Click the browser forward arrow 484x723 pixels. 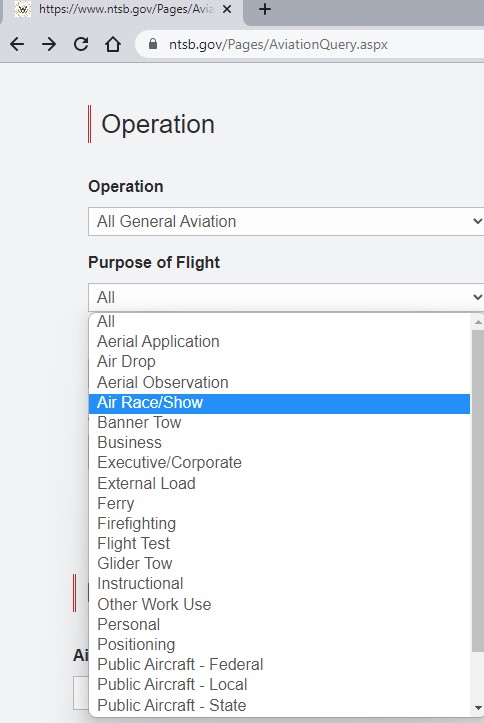(x=49, y=44)
